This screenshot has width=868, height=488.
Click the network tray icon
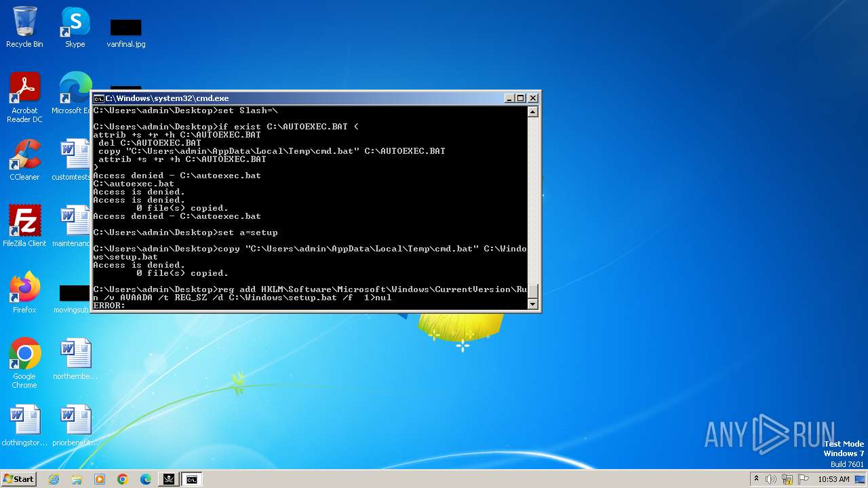(x=787, y=479)
